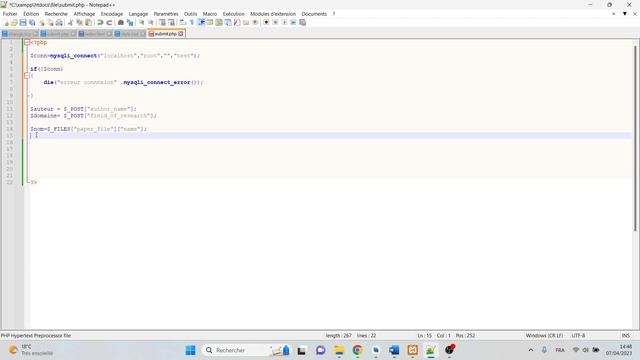Viewport: 640px width, 360px height.
Task: Open the Recherche menu
Action: 56,14
